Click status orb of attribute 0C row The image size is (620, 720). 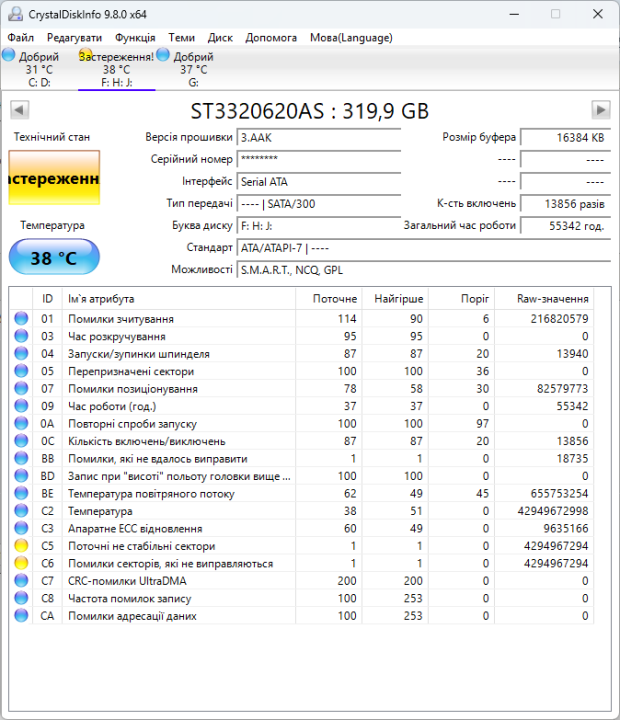[x=21, y=440]
